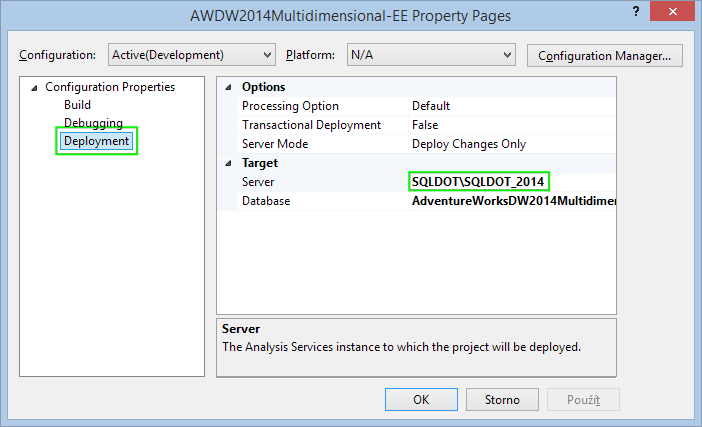Click the Options category header

tap(263, 87)
